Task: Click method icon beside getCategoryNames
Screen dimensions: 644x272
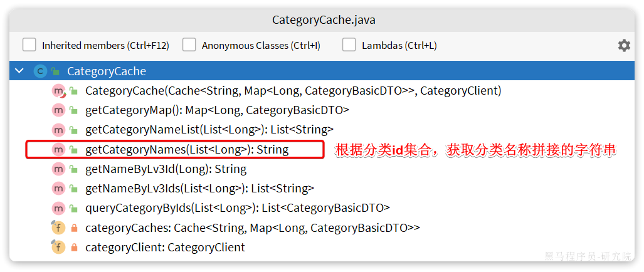Action: pos(59,150)
